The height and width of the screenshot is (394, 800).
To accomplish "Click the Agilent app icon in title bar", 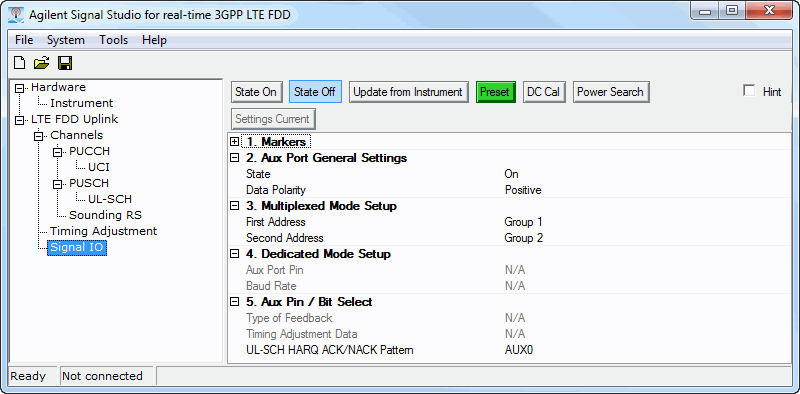I will point(16,15).
